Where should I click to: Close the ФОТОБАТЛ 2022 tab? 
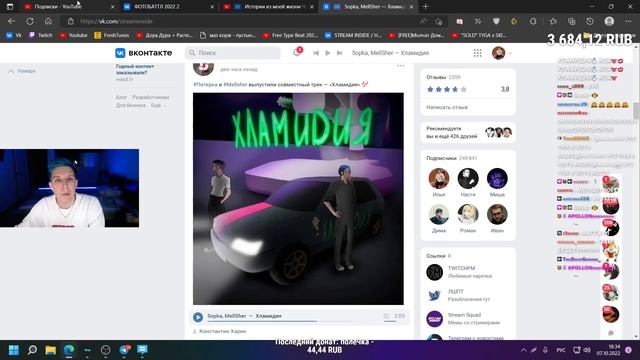pyautogui.click(x=212, y=7)
